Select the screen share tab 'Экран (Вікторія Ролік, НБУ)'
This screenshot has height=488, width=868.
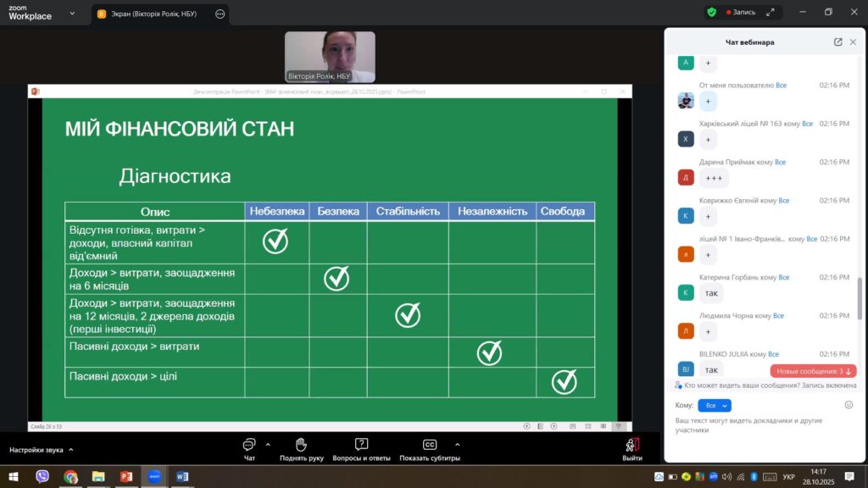pyautogui.click(x=153, y=14)
